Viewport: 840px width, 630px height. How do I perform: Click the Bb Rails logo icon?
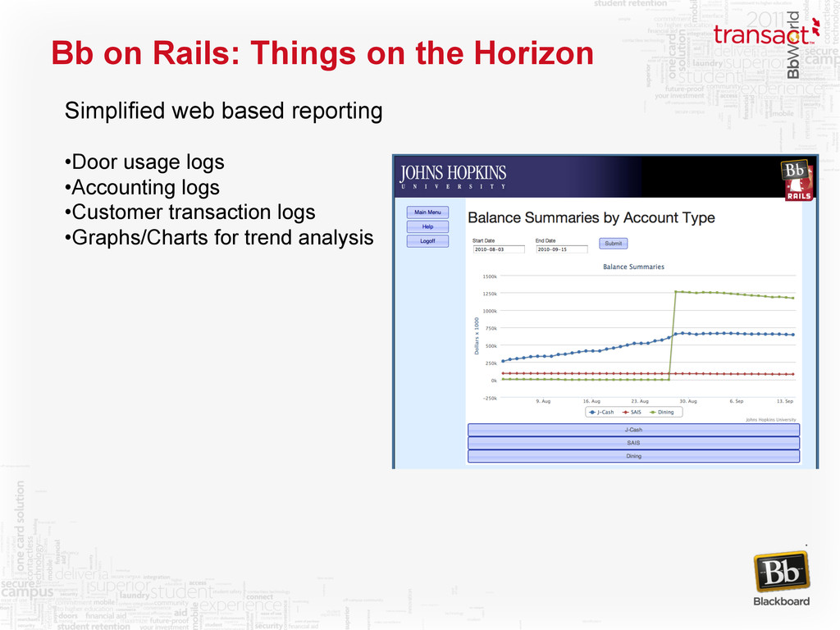tap(797, 180)
